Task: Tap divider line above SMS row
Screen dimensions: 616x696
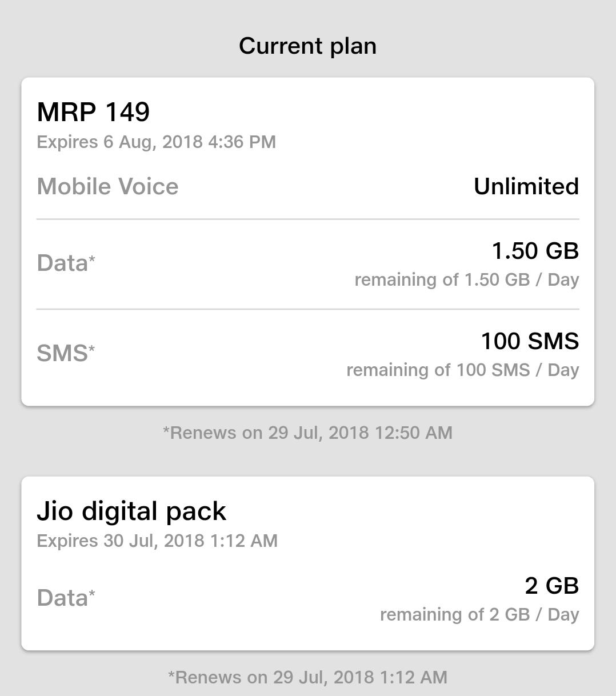Action: pyautogui.click(x=308, y=309)
